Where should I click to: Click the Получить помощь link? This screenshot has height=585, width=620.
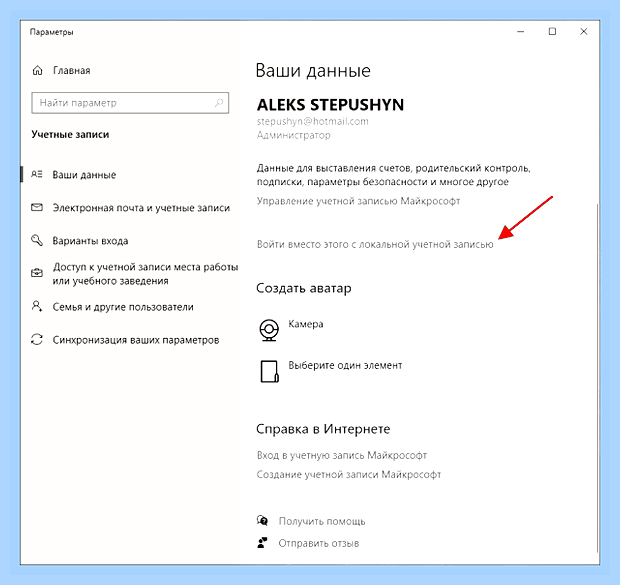[x=322, y=521]
